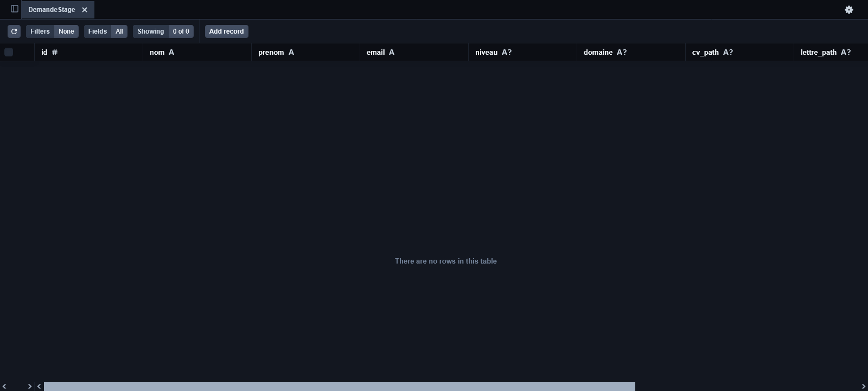Toggle the select-all rows checkbox
This screenshot has width=868, height=391.
(9, 52)
